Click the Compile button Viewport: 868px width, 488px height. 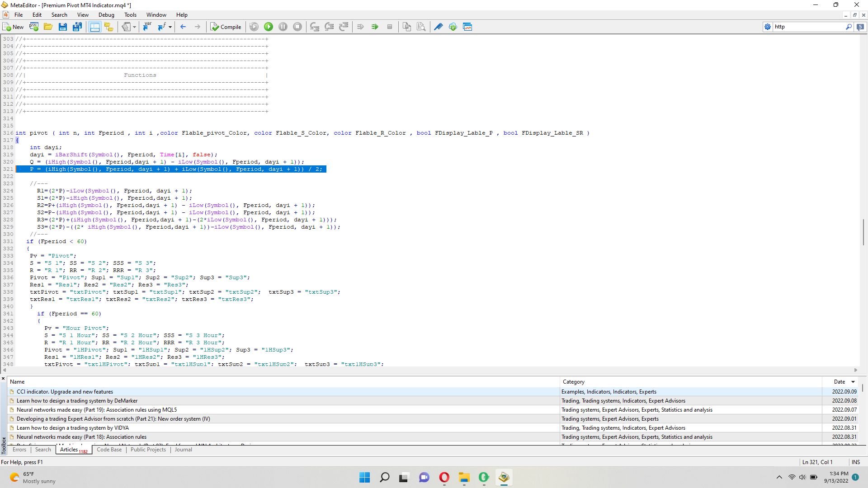tap(226, 27)
